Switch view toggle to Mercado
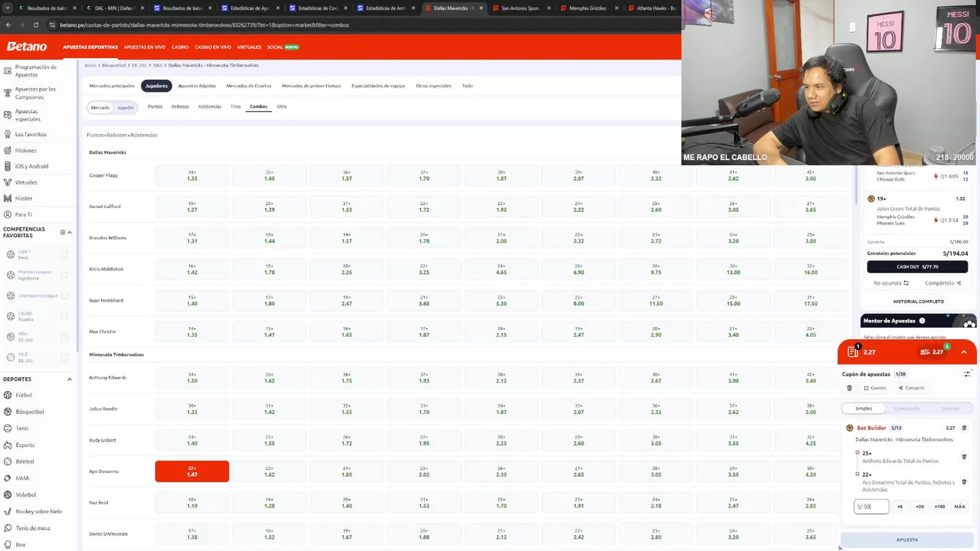 [x=100, y=107]
